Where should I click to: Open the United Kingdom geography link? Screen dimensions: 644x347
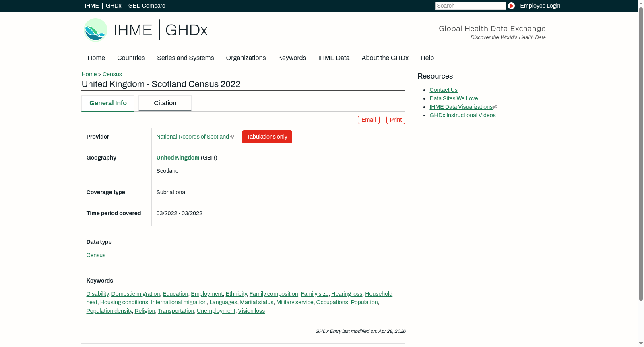click(x=178, y=158)
